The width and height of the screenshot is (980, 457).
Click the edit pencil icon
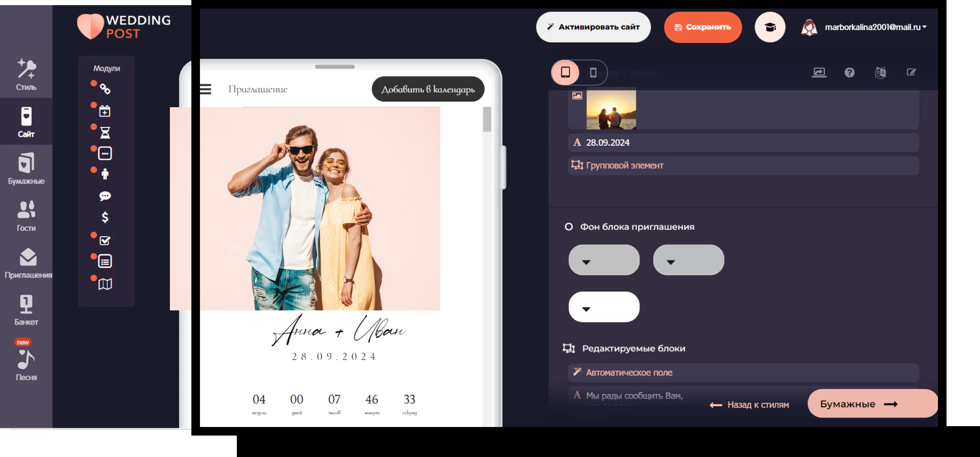tap(911, 72)
